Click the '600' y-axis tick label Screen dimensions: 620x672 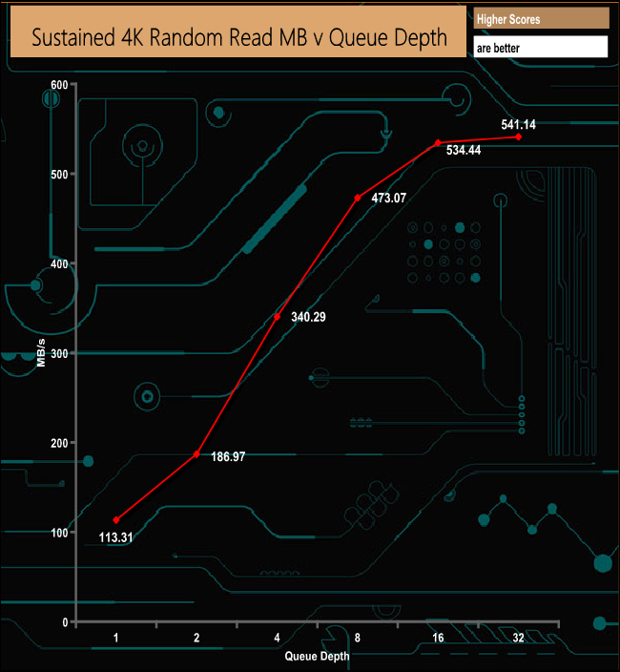pyautogui.click(x=59, y=84)
